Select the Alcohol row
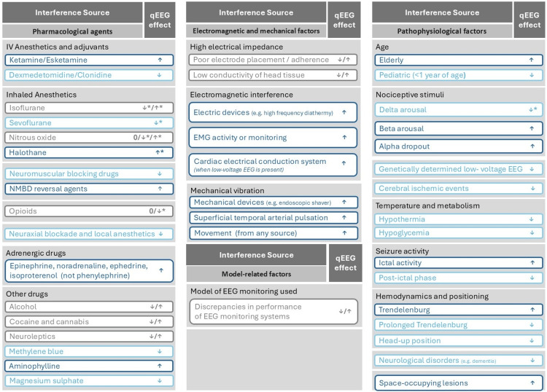 tap(89, 307)
